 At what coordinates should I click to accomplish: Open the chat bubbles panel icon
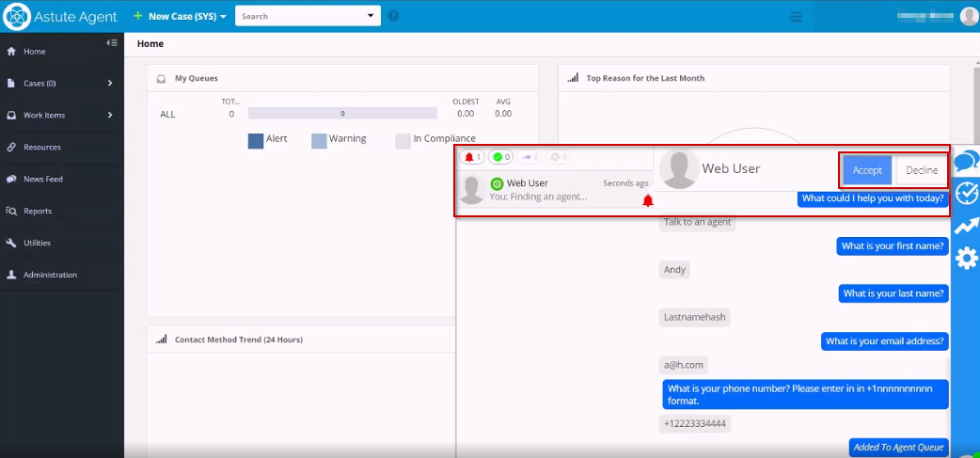click(966, 162)
